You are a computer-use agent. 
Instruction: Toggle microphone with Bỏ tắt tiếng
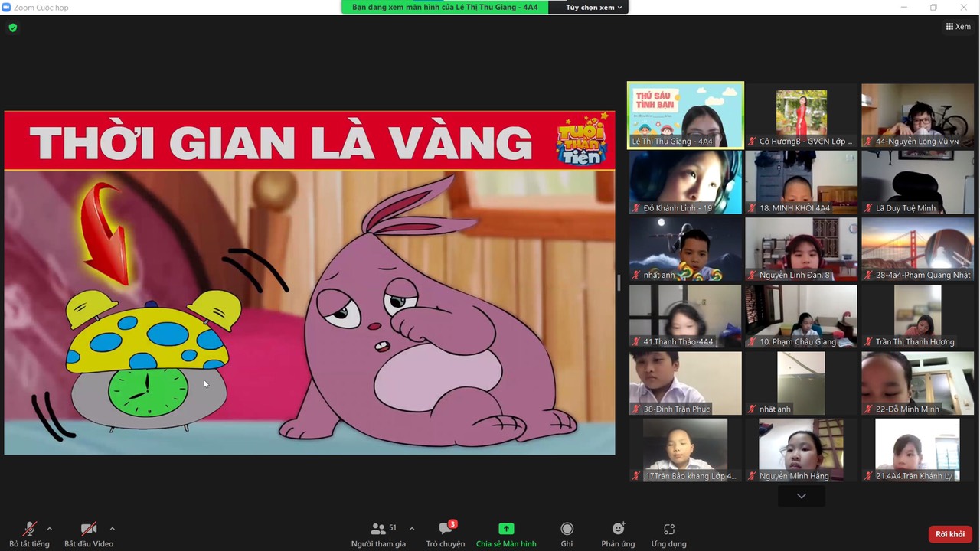tap(29, 533)
